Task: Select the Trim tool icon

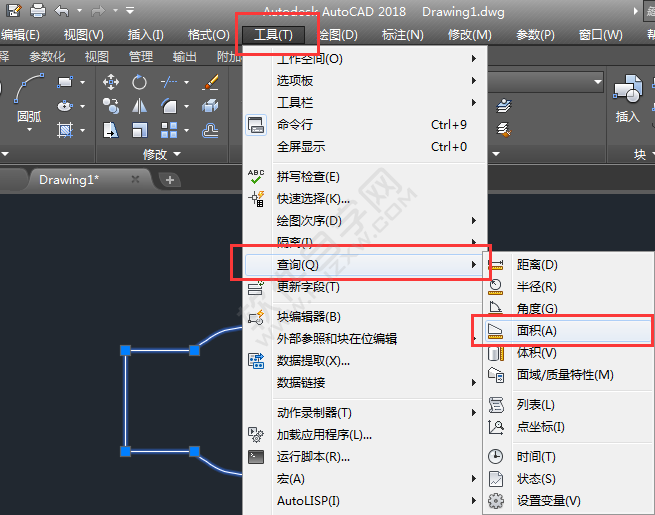Action: pyautogui.click(x=169, y=82)
